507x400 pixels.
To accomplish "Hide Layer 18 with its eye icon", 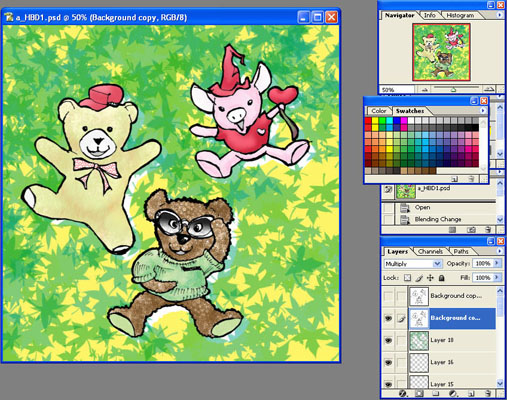I will pos(388,341).
